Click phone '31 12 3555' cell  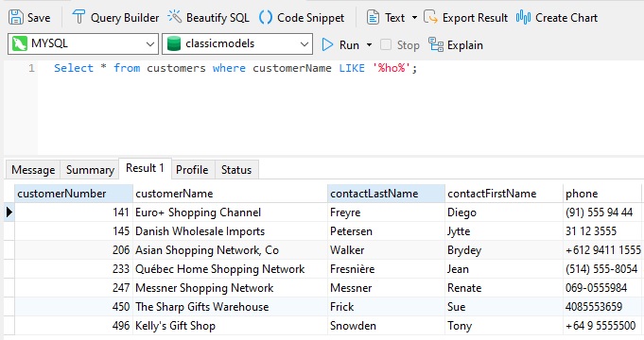[x=603, y=230]
